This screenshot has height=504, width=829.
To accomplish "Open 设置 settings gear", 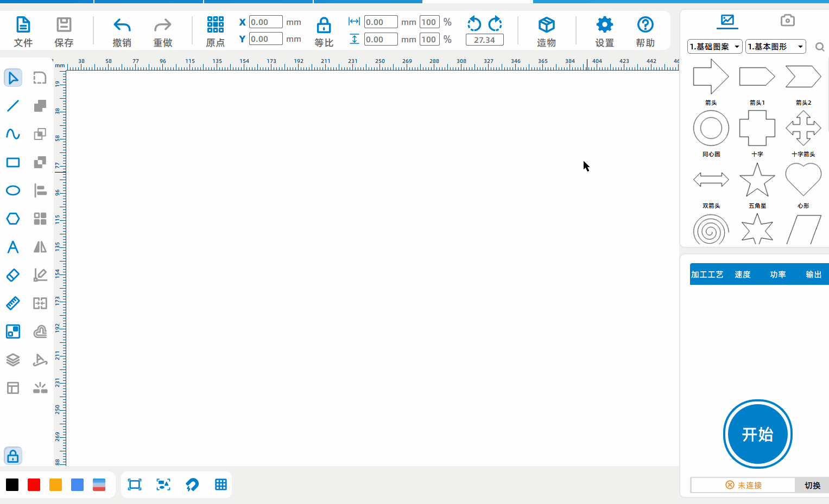I will 604,24.
